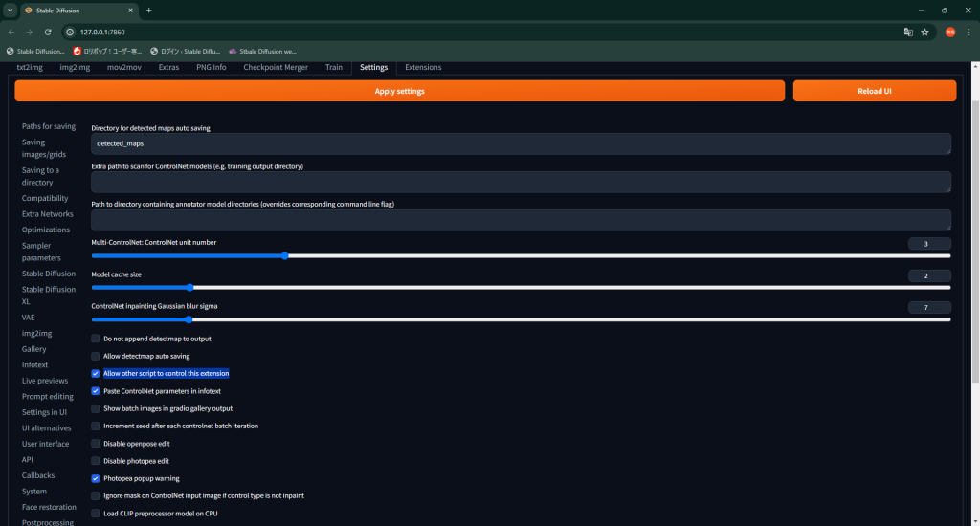
Task: Enable 'Allow detectmap auto saving' checkbox
Action: [96, 356]
